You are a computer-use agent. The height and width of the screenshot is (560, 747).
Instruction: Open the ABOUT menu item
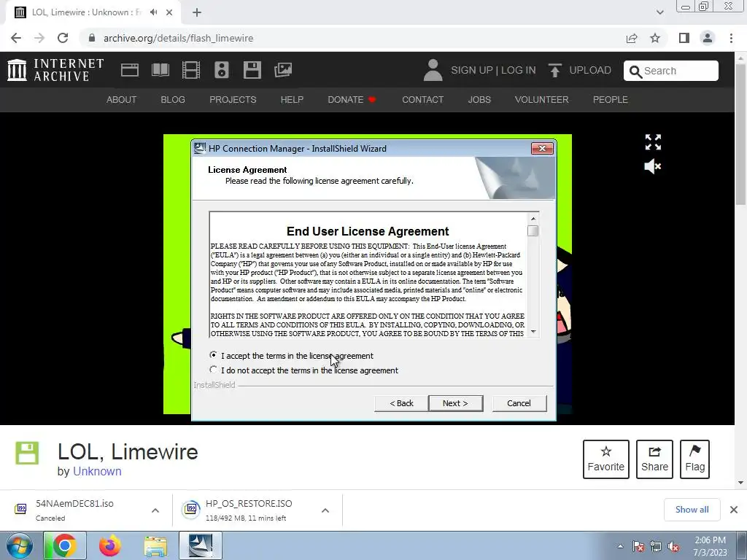[x=122, y=99]
